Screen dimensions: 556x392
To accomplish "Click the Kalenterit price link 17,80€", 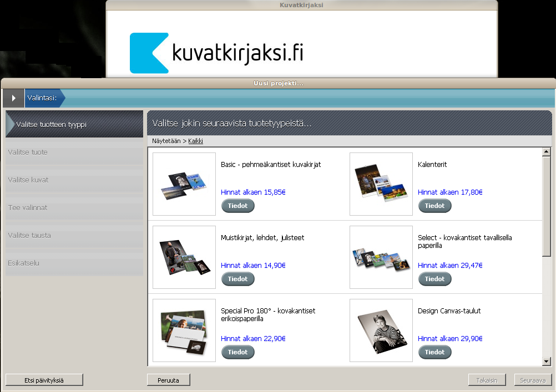I will (450, 192).
